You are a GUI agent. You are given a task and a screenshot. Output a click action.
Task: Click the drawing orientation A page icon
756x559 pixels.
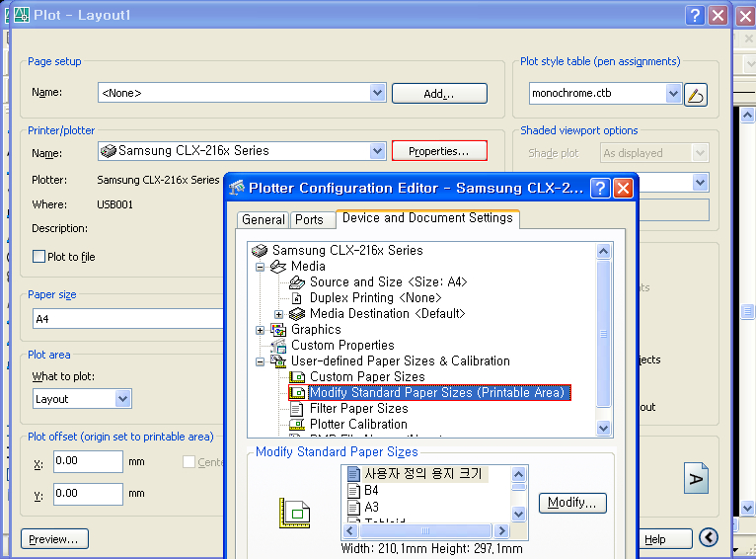[696, 478]
